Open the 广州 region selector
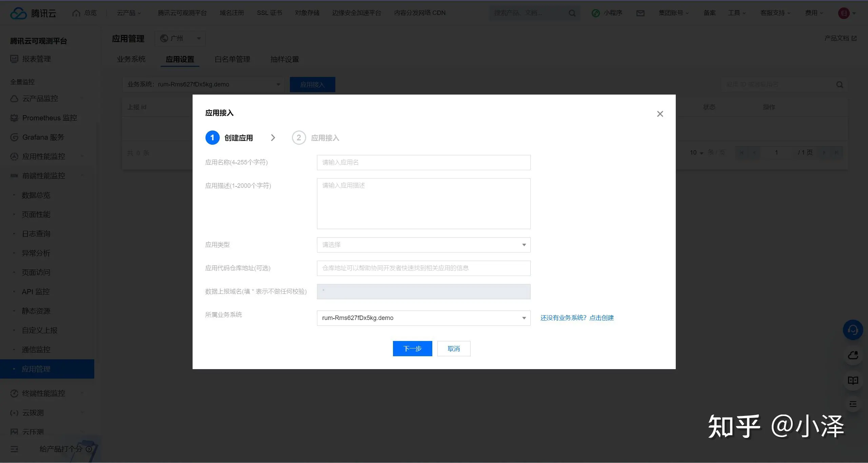 180,38
